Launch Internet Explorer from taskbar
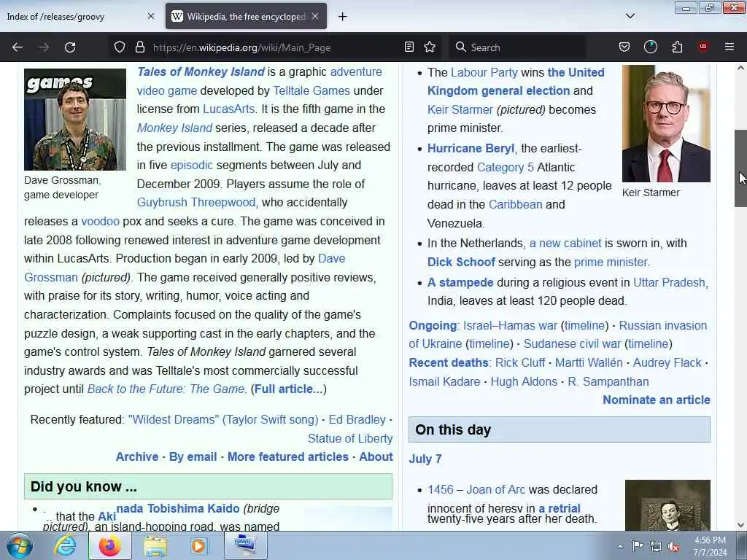The image size is (747, 560). (65, 545)
